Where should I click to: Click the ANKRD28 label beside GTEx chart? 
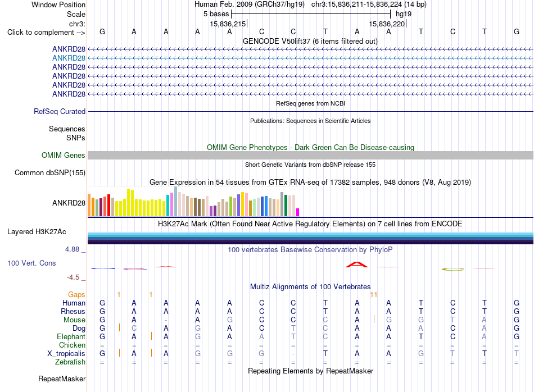69,203
